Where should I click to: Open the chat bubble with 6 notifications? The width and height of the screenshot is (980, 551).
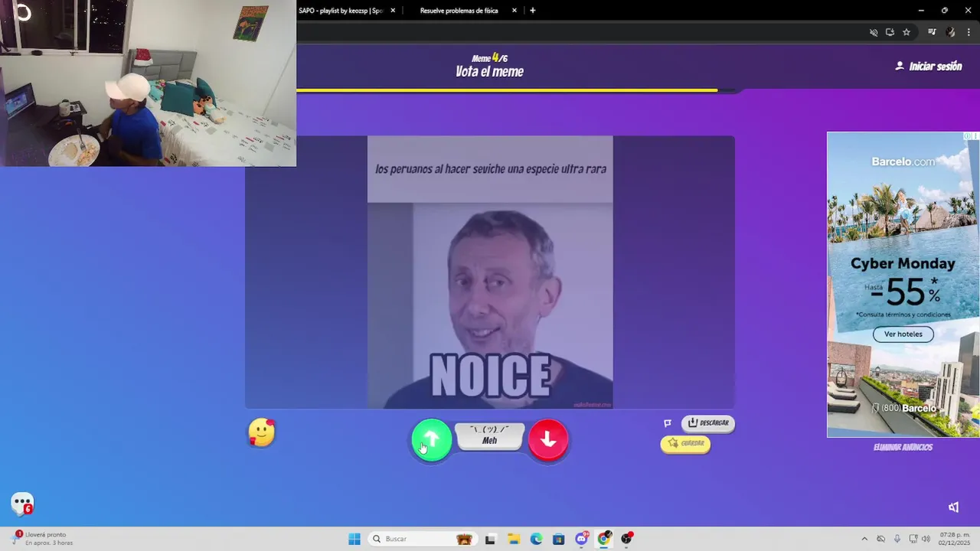(22, 504)
